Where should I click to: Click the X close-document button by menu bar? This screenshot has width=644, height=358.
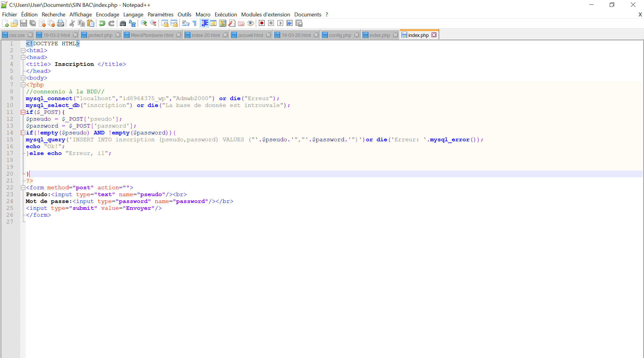(x=640, y=15)
